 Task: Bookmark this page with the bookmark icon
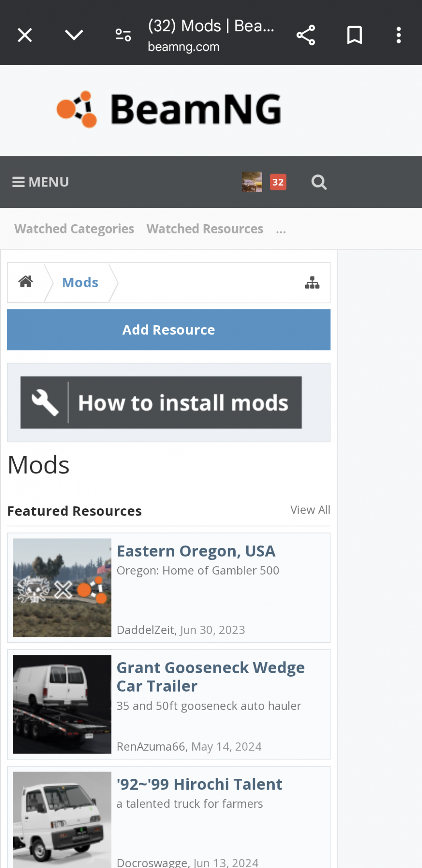point(355,35)
